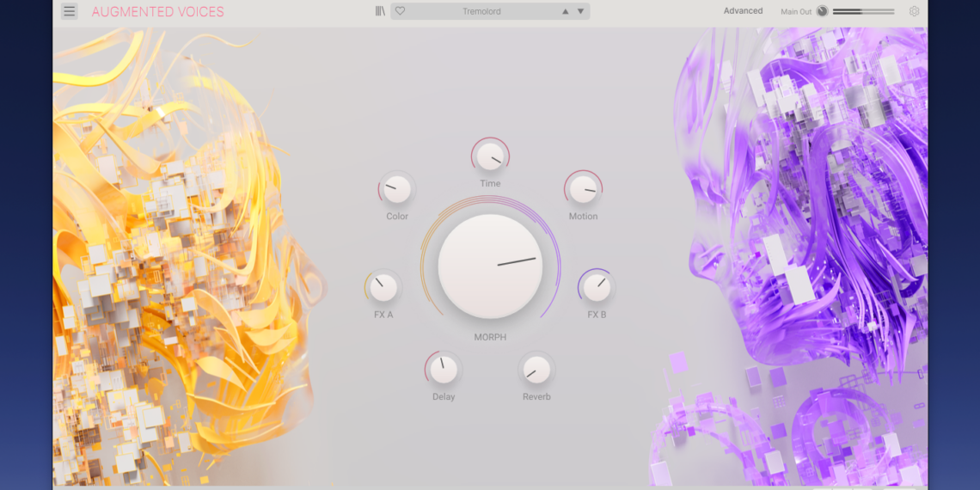The height and width of the screenshot is (490, 980).
Task: Switch to Advanced view
Action: click(743, 10)
